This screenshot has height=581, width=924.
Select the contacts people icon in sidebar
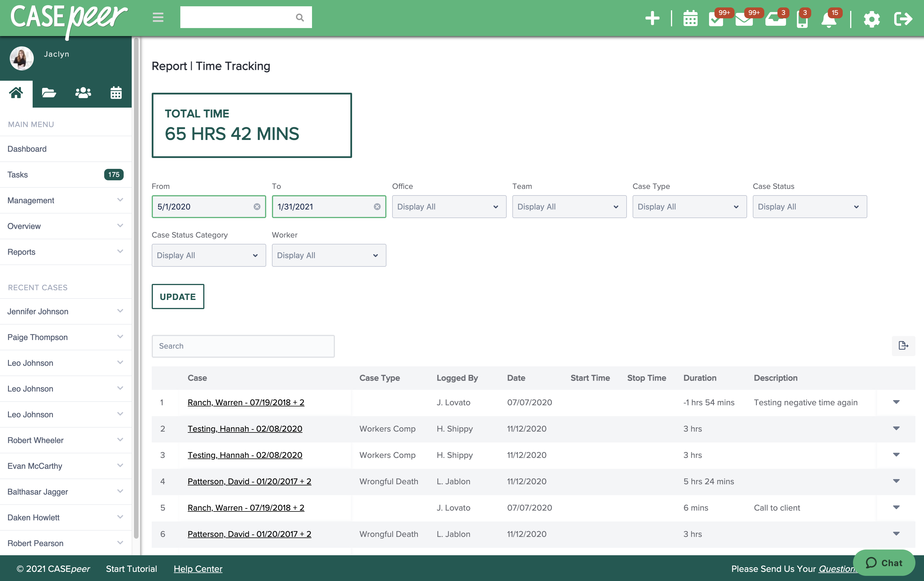coord(82,93)
